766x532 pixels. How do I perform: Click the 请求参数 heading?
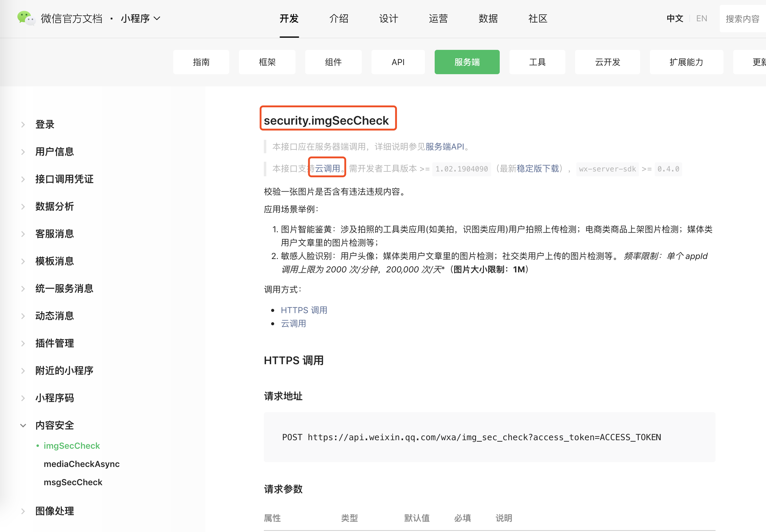(283, 489)
